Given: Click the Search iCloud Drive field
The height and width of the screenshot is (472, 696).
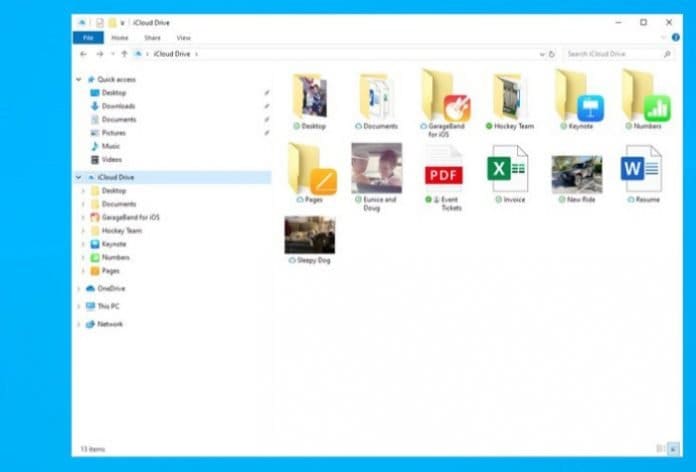Looking at the screenshot, I should 610,53.
